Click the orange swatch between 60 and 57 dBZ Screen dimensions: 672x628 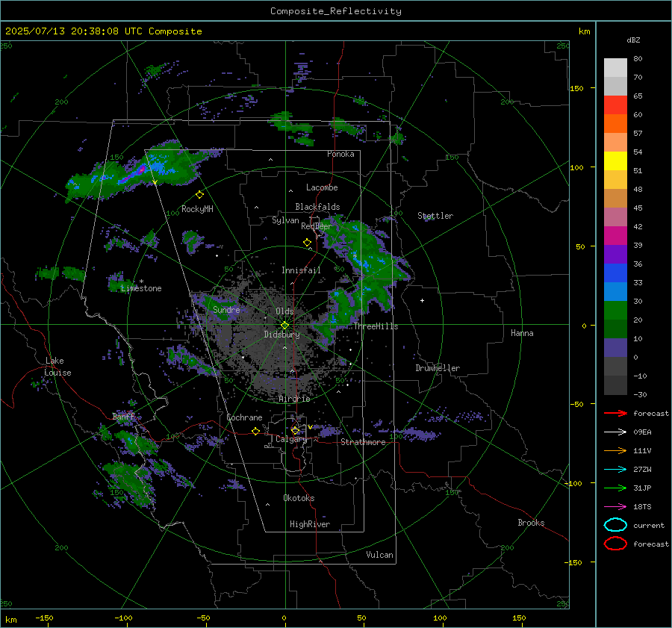pyautogui.click(x=615, y=124)
